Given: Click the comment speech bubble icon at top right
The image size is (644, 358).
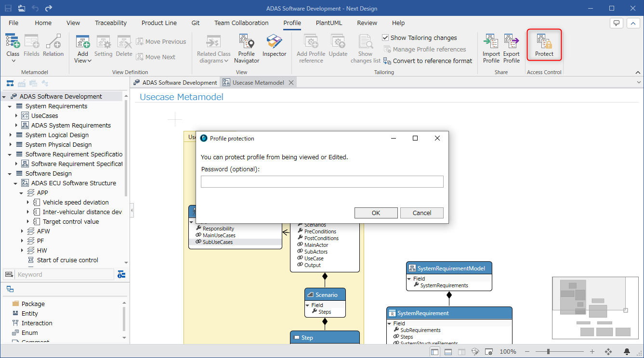Looking at the screenshot, I should [x=617, y=23].
